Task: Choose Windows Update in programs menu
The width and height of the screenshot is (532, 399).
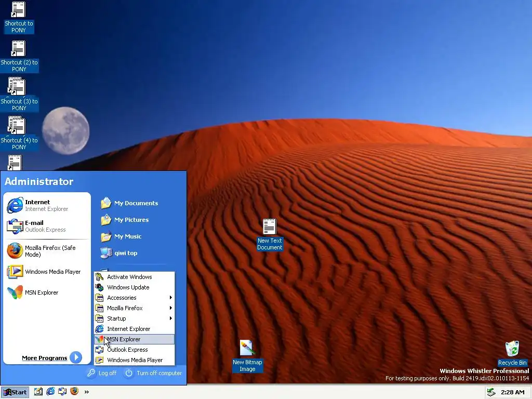Action: pyautogui.click(x=135, y=287)
